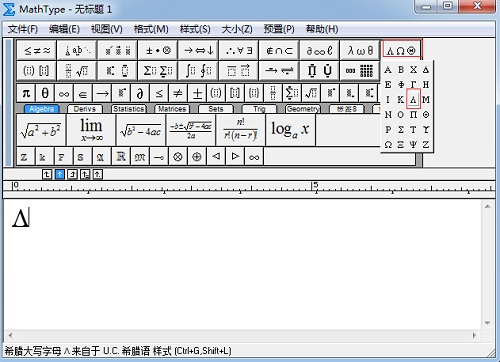This screenshot has height=362, width=500.
Task: Insert the circled plus symbol from bottom bar
Action: (197, 156)
